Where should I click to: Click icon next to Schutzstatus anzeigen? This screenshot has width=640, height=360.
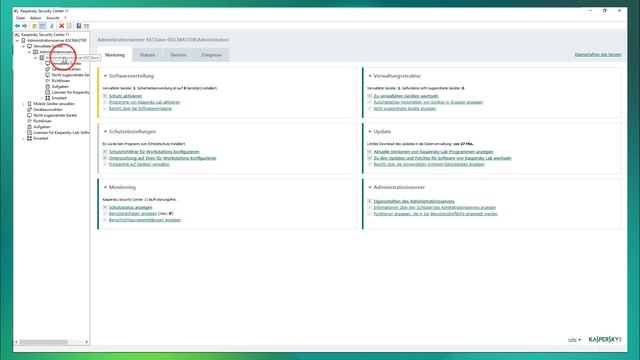click(105, 207)
